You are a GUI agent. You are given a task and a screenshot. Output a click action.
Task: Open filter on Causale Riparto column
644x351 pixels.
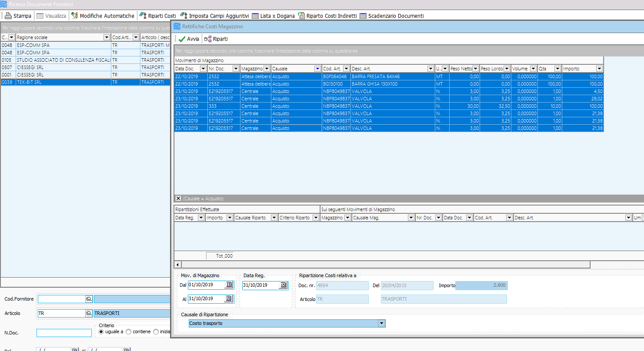pos(274,218)
